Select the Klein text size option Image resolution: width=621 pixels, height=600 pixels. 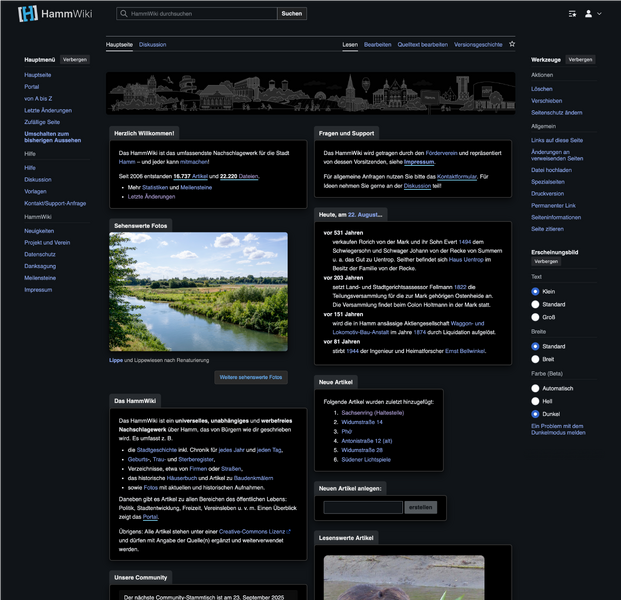[535, 290]
